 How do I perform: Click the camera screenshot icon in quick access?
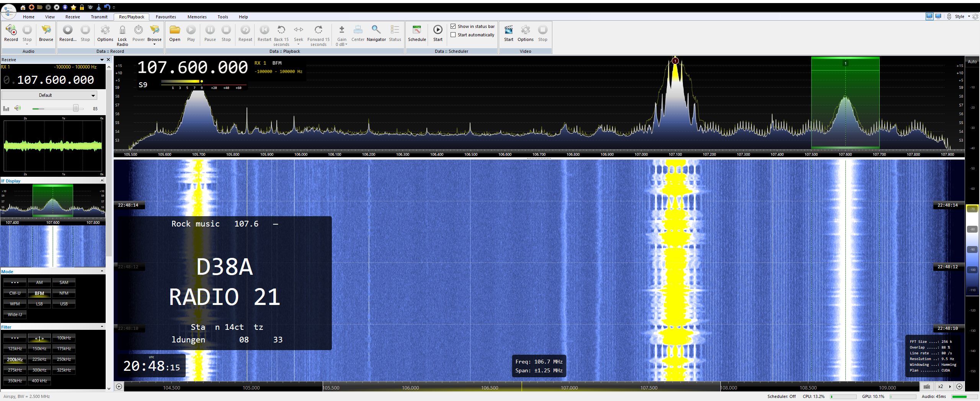point(90,7)
